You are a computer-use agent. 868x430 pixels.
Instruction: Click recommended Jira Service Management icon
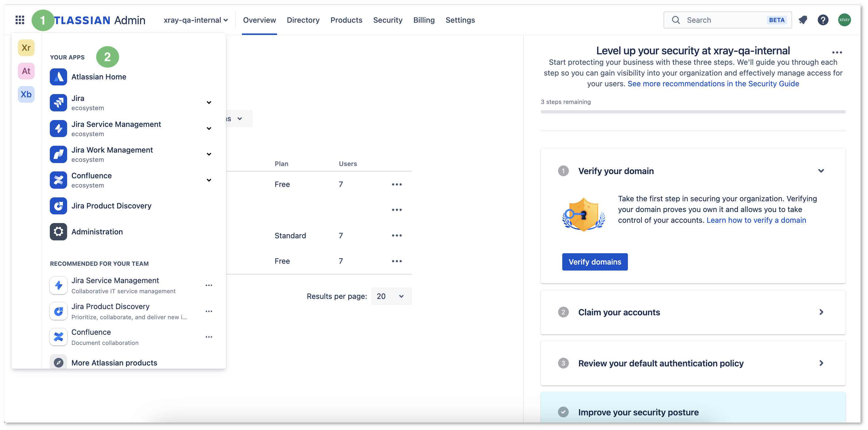click(x=58, y=285)
